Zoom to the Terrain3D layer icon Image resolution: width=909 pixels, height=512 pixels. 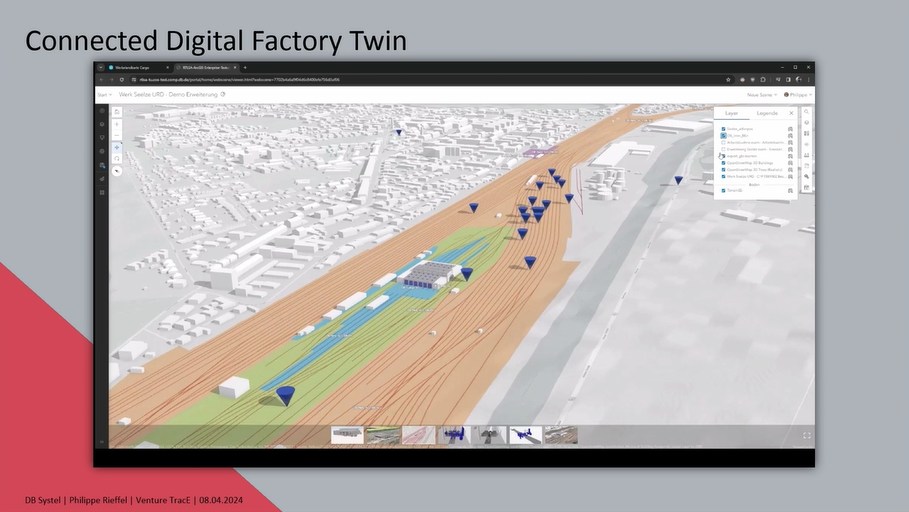(x=790, y=190)
